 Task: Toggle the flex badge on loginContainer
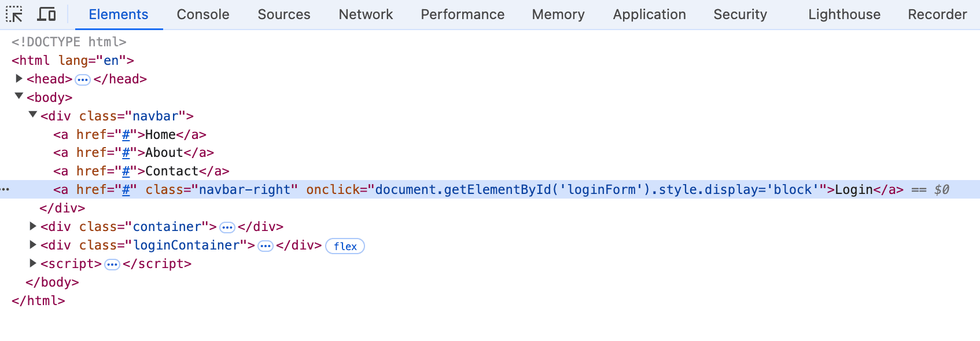(345, 246)
